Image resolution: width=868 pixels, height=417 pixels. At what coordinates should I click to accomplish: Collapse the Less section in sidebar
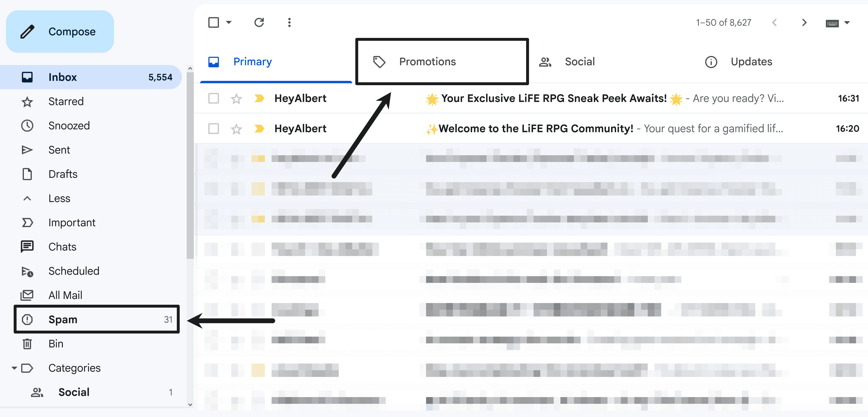pos(27,198)
